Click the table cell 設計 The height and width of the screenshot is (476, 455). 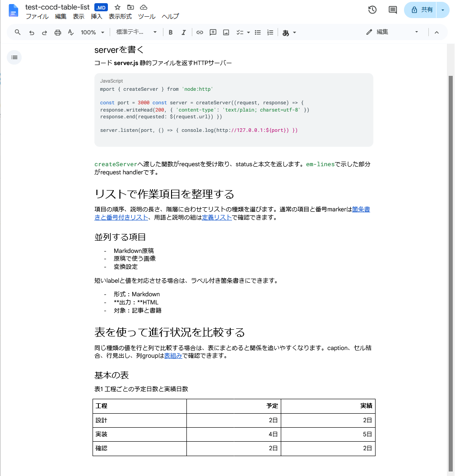point(139,420)
